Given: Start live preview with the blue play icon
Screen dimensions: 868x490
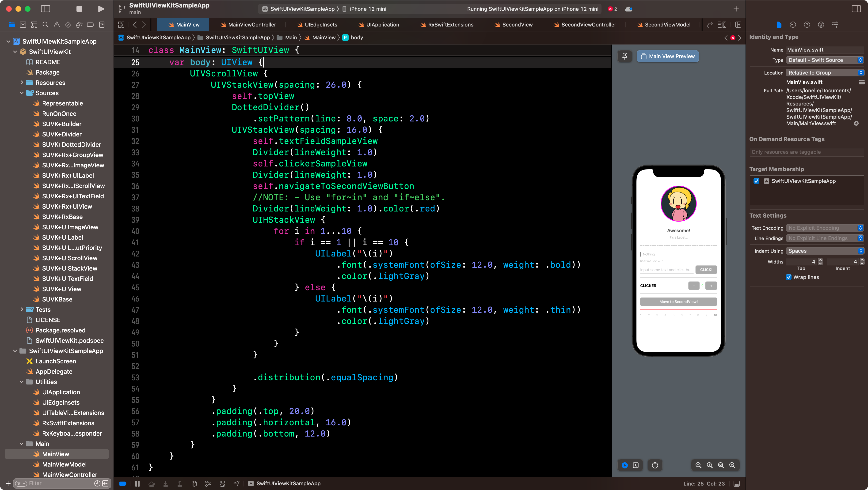Looking at the screenshot, I should tap(624, 465).
